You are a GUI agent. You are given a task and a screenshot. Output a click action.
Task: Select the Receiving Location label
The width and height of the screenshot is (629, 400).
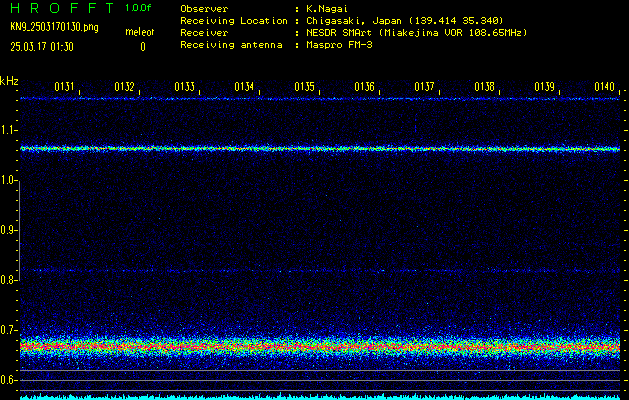tap(234, 21)
